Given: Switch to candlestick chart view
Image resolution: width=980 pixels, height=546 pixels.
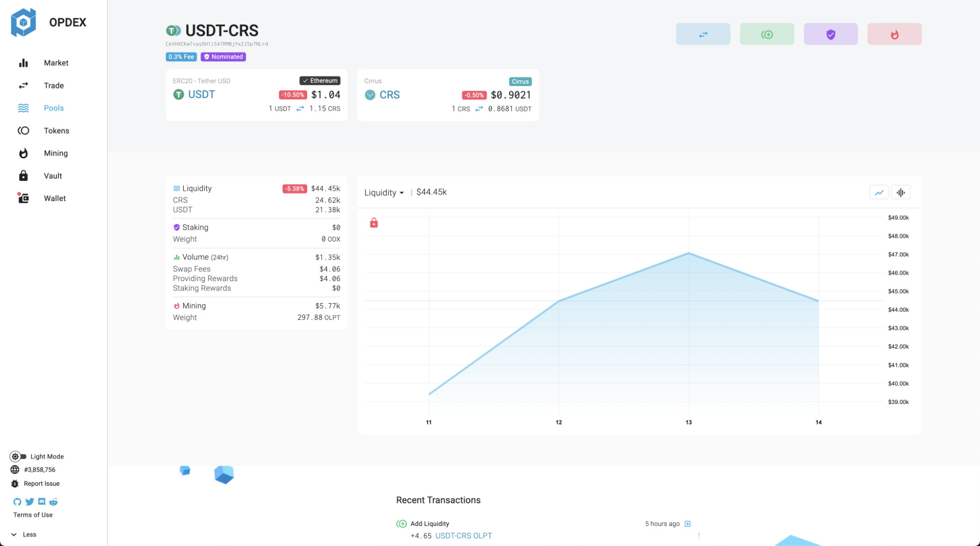Looking at the screenshot, I should pyautogui.click(x=901, y=192).
